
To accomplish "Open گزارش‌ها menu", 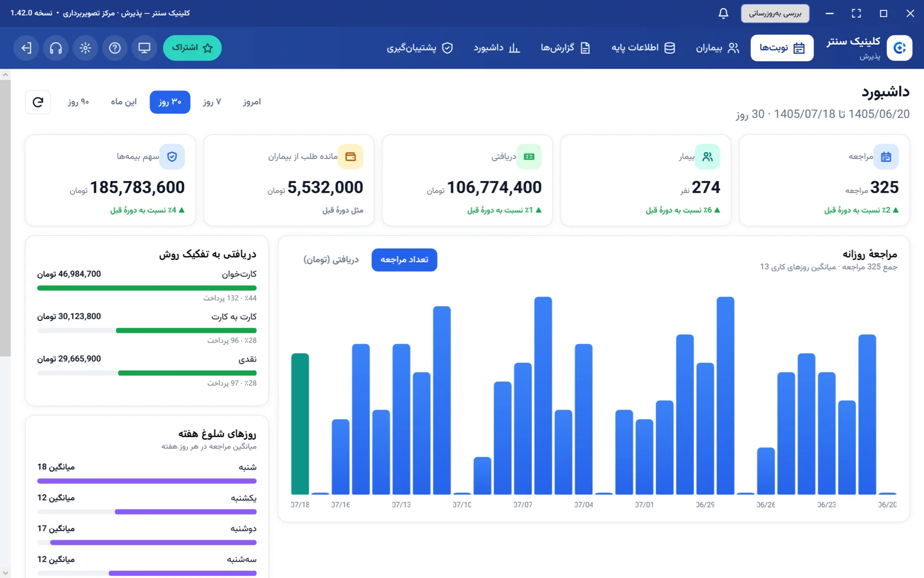I will [566, 48].
